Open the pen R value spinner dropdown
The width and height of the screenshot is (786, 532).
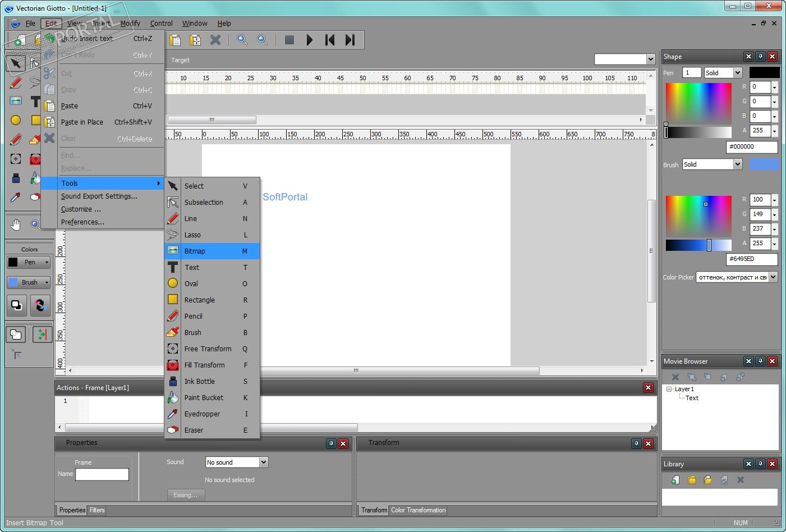(775, 87)
